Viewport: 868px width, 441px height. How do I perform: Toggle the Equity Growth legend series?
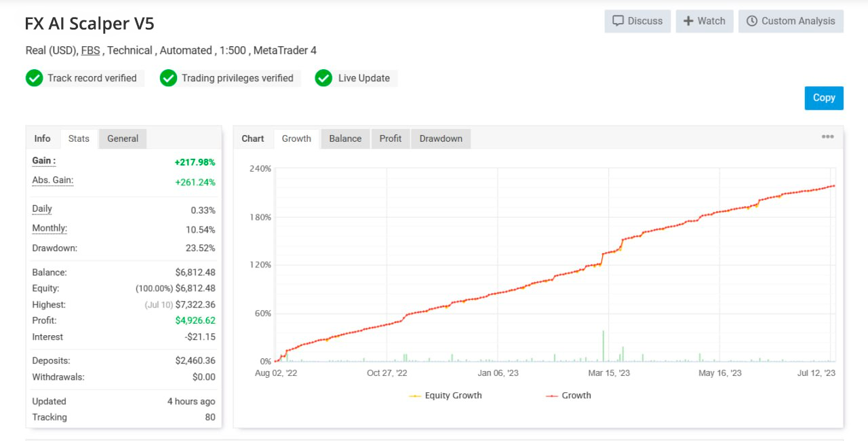[446, 396]
